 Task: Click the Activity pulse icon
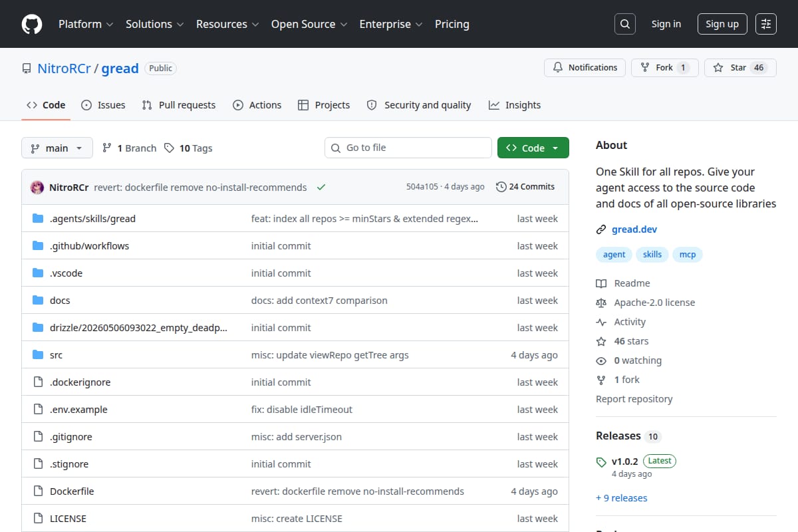point(601,322)
